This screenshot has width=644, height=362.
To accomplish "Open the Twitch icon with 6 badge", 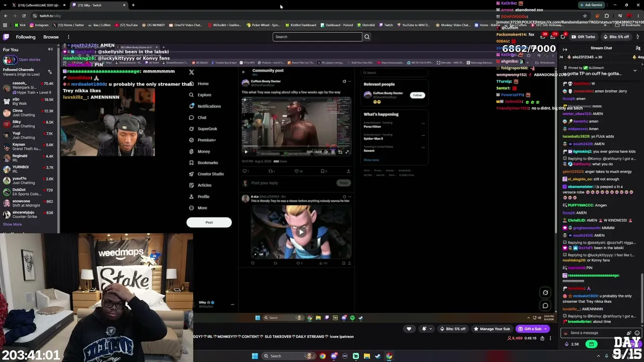I will pyautogui.click(x=563, y=37).
